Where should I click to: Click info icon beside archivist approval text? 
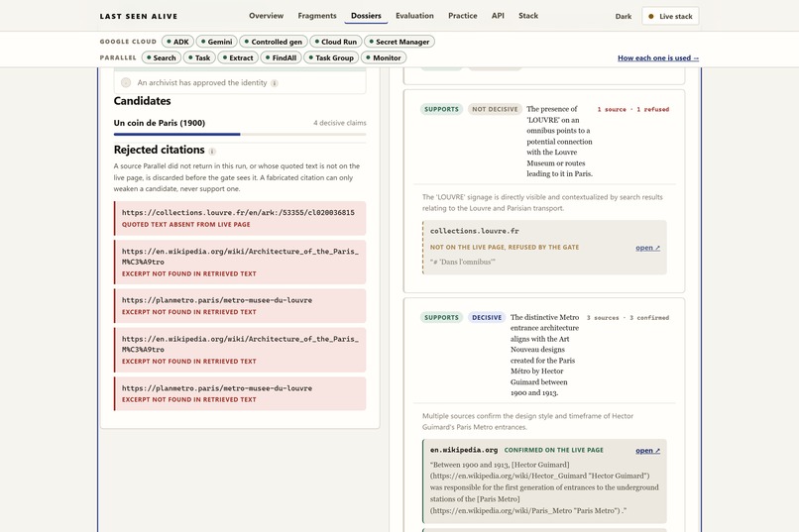click(x=275, y=83)
